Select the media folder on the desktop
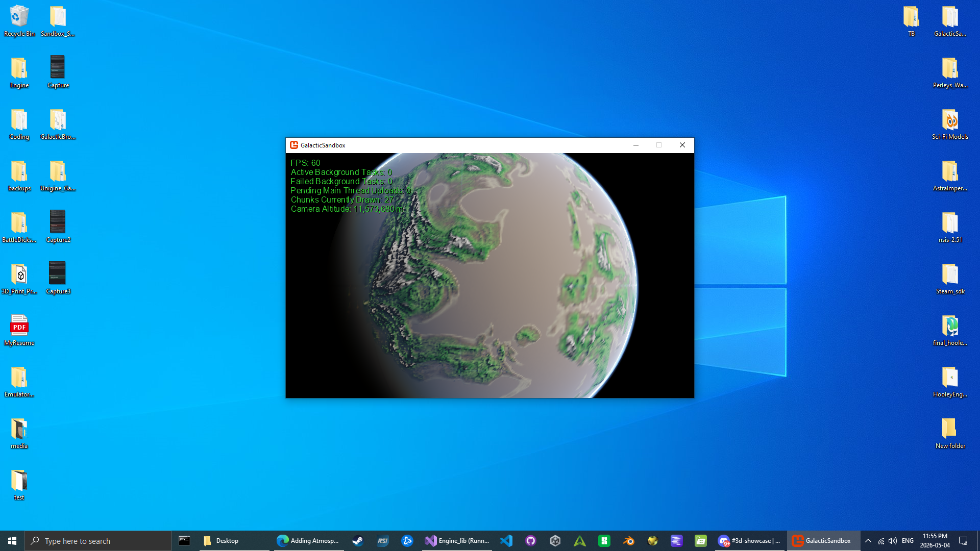The height and width of the screenshot is (551, 980). click(19, 433)
